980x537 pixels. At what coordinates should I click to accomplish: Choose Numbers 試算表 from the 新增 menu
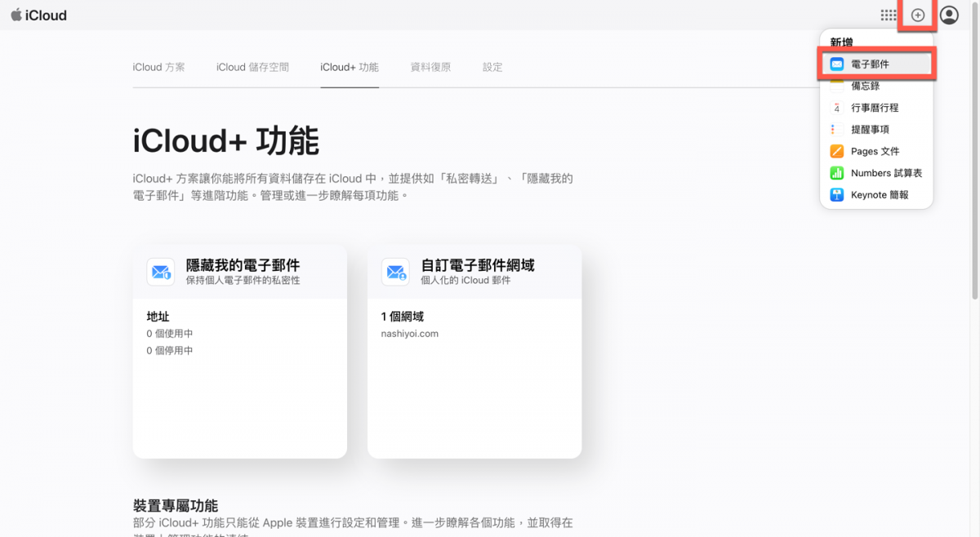point(876,173)
